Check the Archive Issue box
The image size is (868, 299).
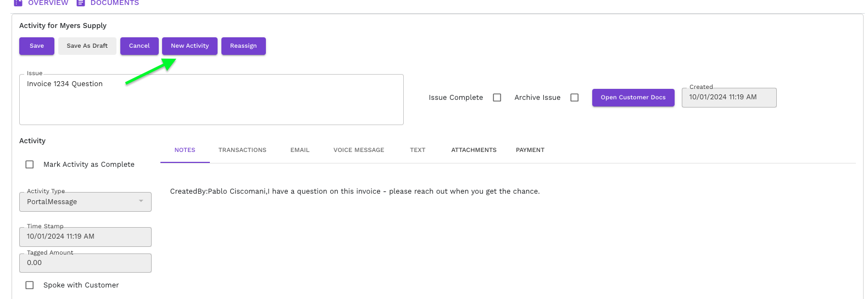point(575,98)
